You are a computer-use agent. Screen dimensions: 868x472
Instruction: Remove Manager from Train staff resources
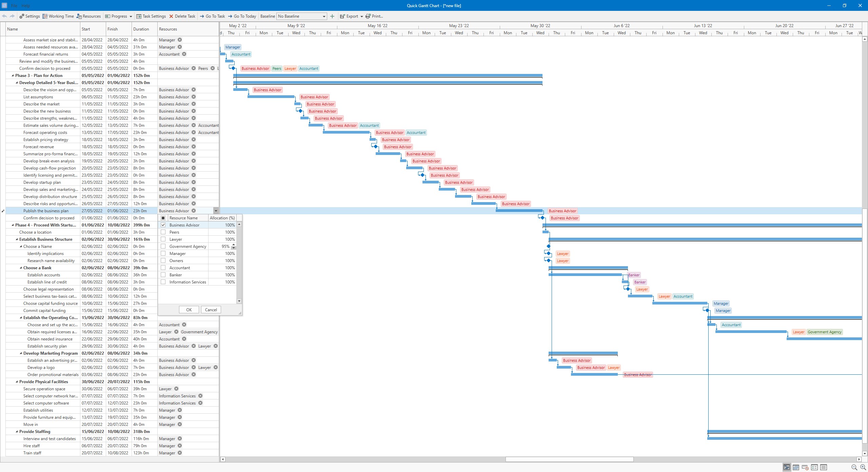tap(180, 453)
